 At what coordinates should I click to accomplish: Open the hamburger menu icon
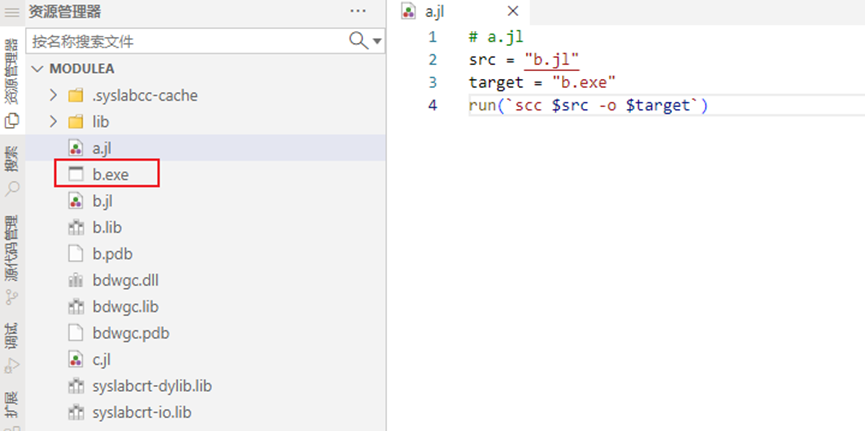[x=12, y=12]
